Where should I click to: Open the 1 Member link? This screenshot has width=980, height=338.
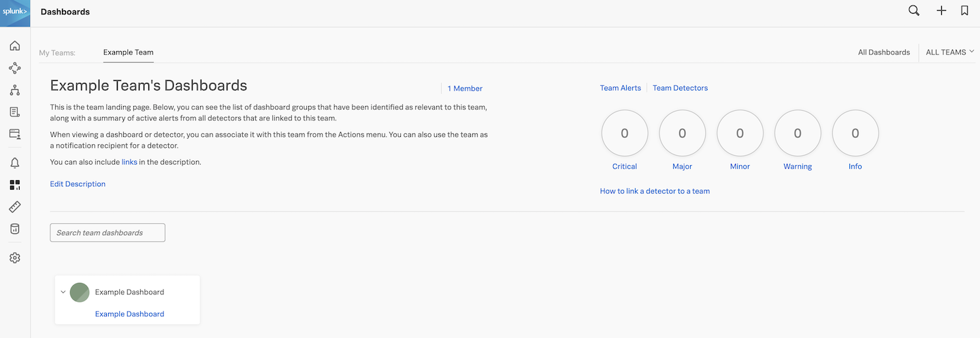(465, 88)
